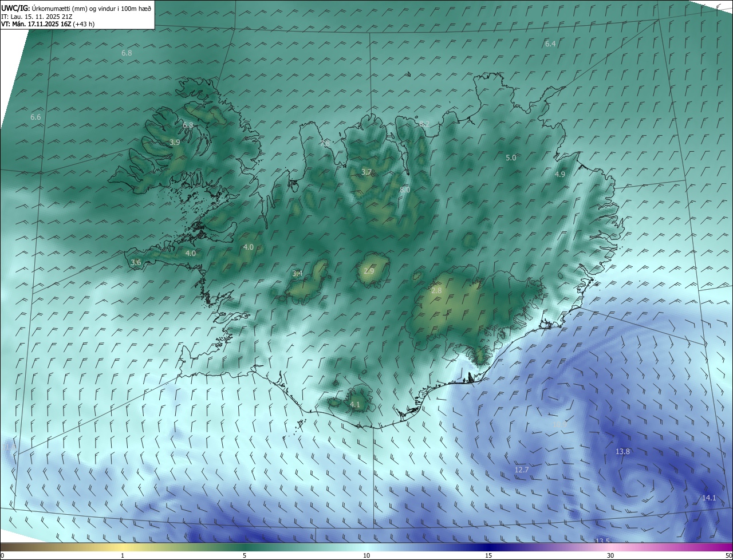Click the colorbar tick labelled 1

click(123, 555)
